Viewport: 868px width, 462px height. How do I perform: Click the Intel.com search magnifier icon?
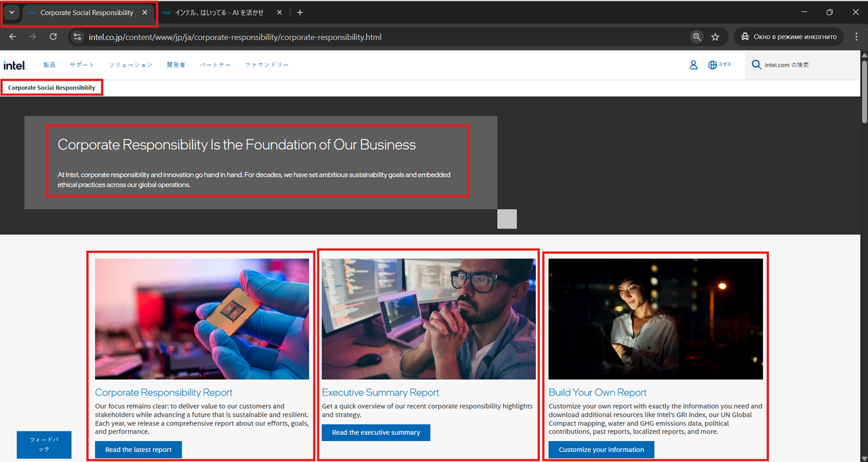tap(756, 65)
